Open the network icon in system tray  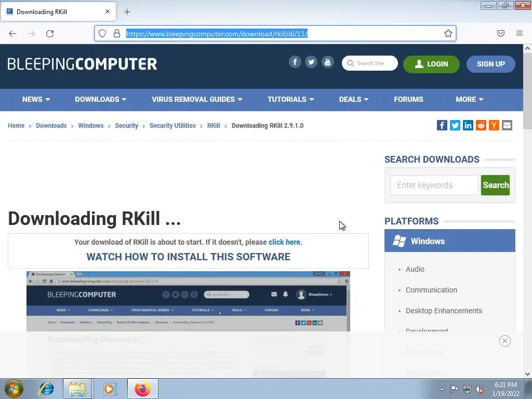467,389
